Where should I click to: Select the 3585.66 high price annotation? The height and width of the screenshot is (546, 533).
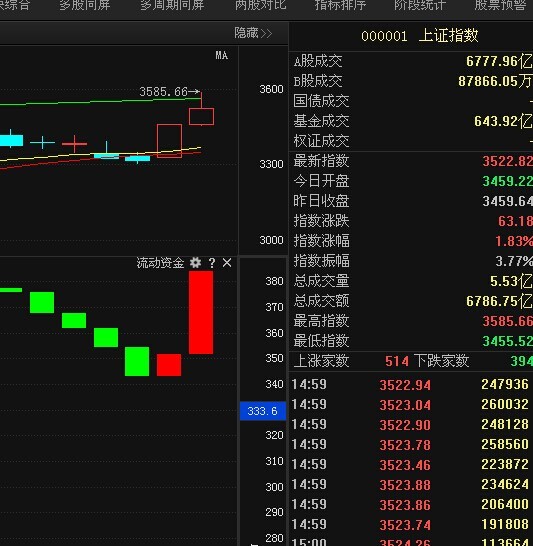pyautogui.click(x=170, y=92)
